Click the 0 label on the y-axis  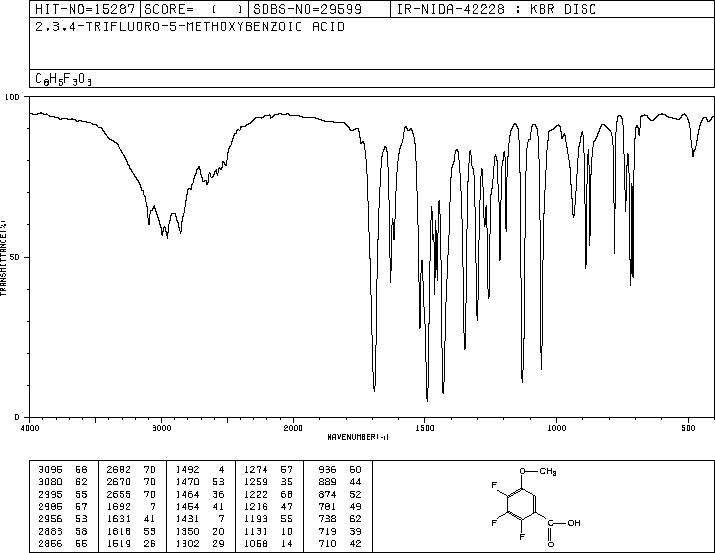[17, 417]
